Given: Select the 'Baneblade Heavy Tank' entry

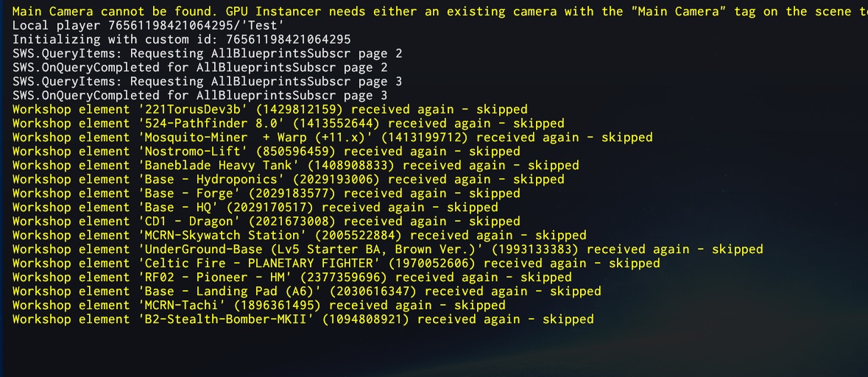Looking at the screenshot, I should [296, 166].
